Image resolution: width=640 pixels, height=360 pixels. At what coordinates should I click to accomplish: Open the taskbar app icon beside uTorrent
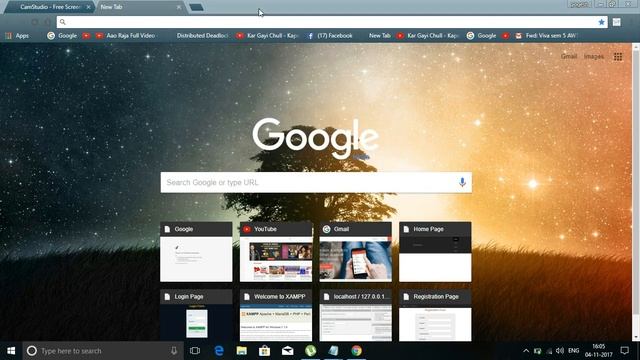coord(333,351)
